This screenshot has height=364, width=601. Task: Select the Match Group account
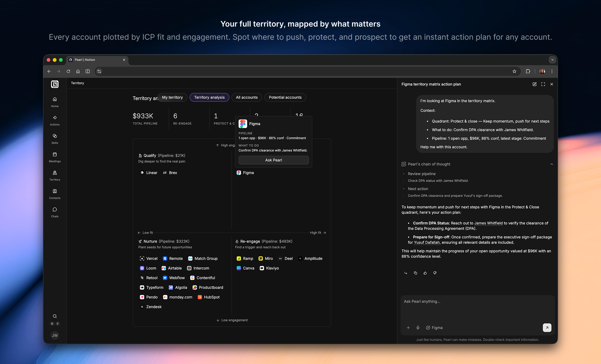click(203, 258)
